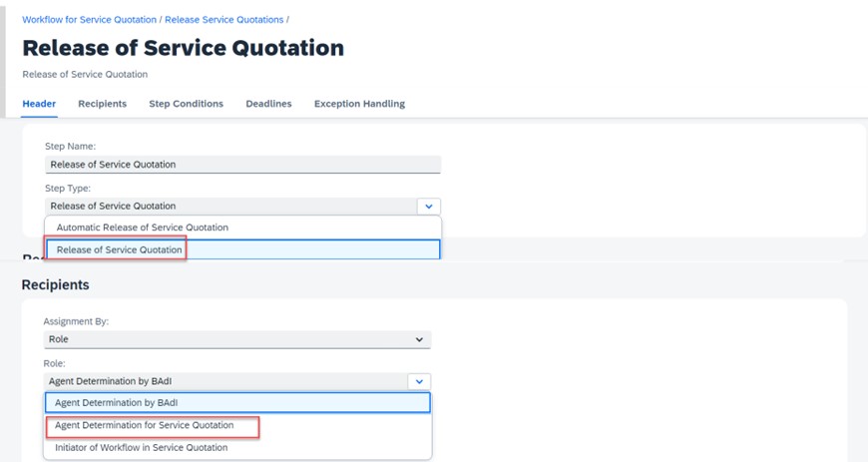Follow the Workflow for Service Quotation breadcrumb
Screen dimensions: 868x462
[89, 19]
